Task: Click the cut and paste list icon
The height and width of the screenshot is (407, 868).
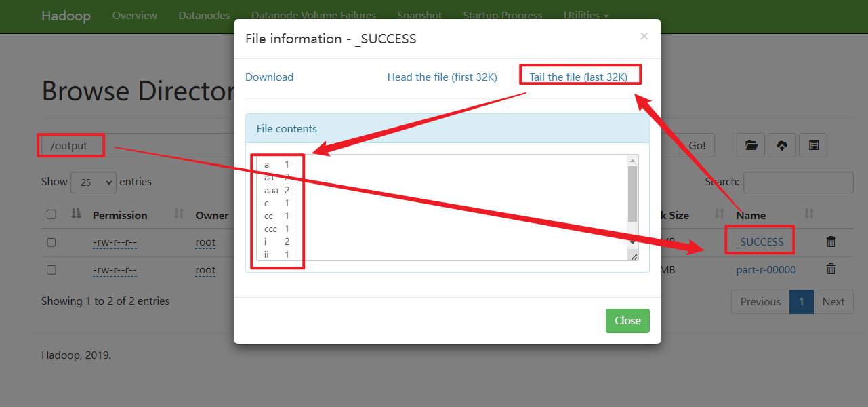Action: click(813, 145)
